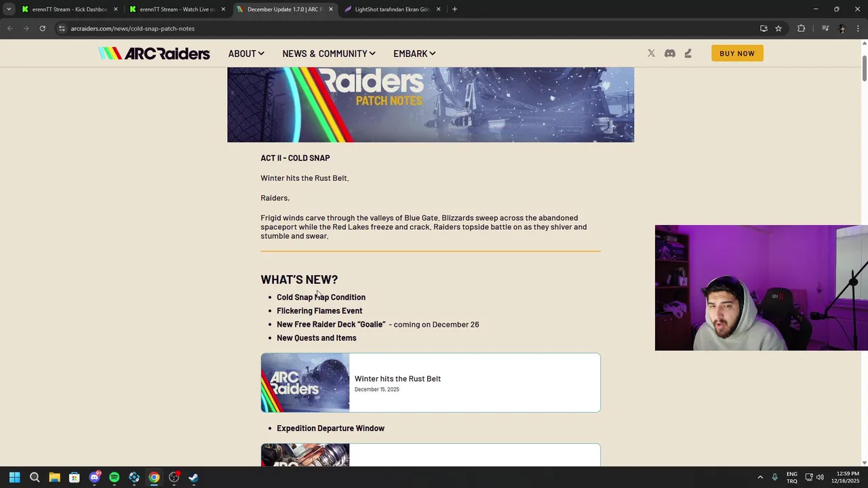Open the Winter hits the Rust Belt card
This screenshot has width=868, height=488.
click(431, 382)
